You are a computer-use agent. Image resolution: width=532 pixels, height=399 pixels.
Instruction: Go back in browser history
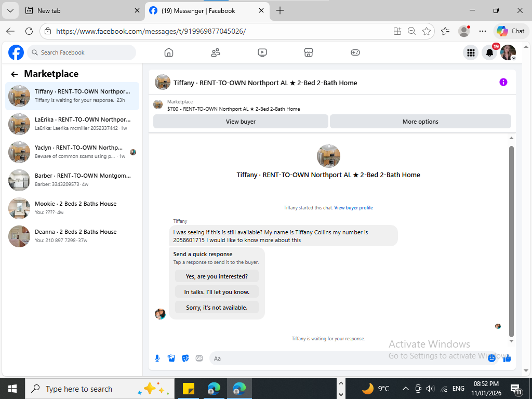pos(10,31)
